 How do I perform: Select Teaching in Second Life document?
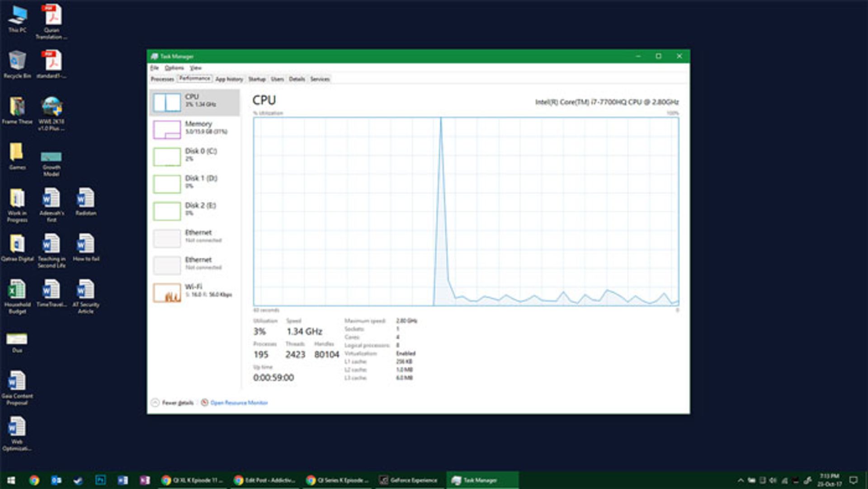pyautogui.click(x=52, y=251)
